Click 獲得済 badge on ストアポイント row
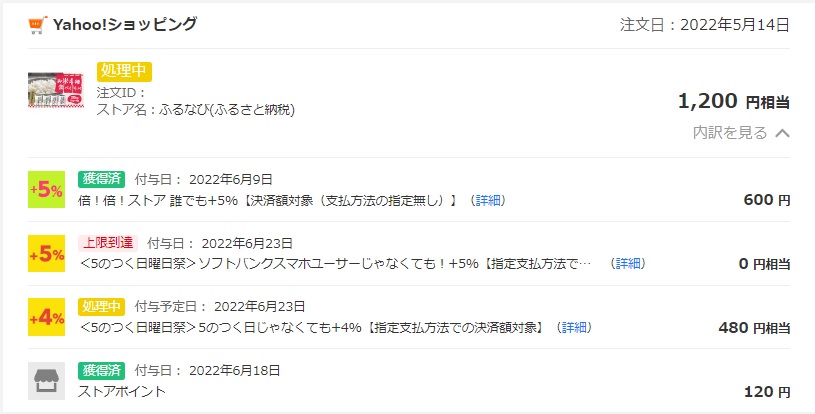815x414 pixels. [x=102, y=370]
